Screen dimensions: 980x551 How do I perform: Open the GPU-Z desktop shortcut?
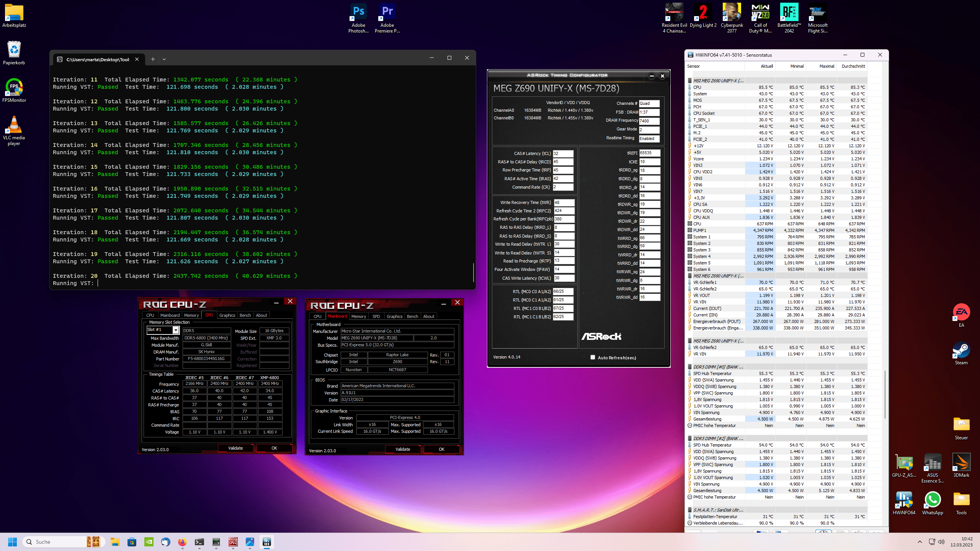(x=904, y=465)
